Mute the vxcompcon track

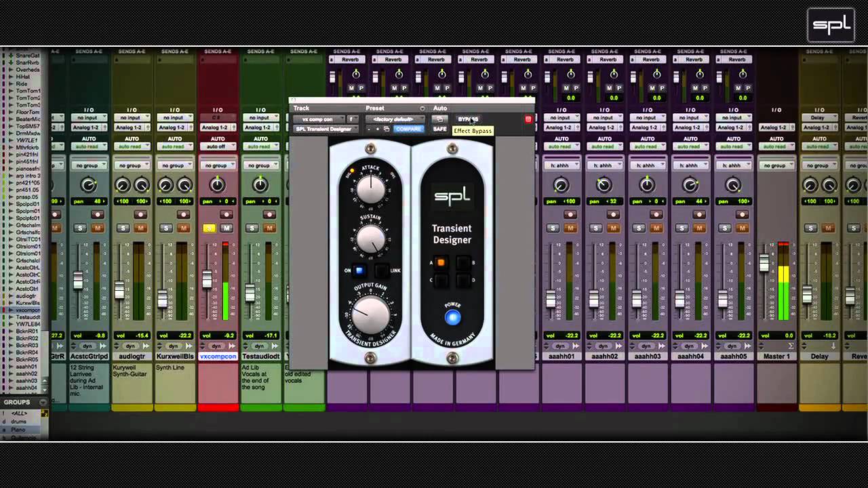[x=226, y=228]
